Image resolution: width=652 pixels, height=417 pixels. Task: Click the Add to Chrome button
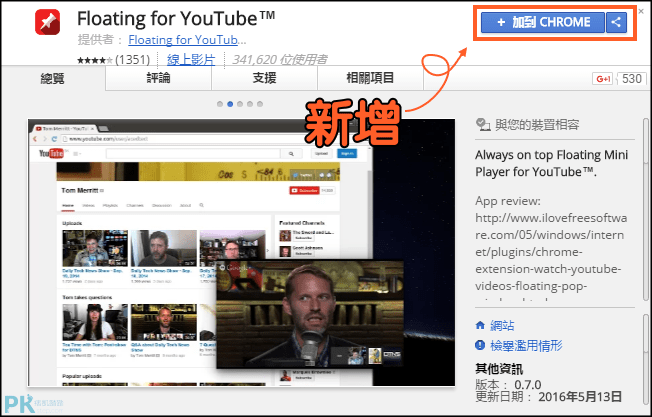click(542, 22)
